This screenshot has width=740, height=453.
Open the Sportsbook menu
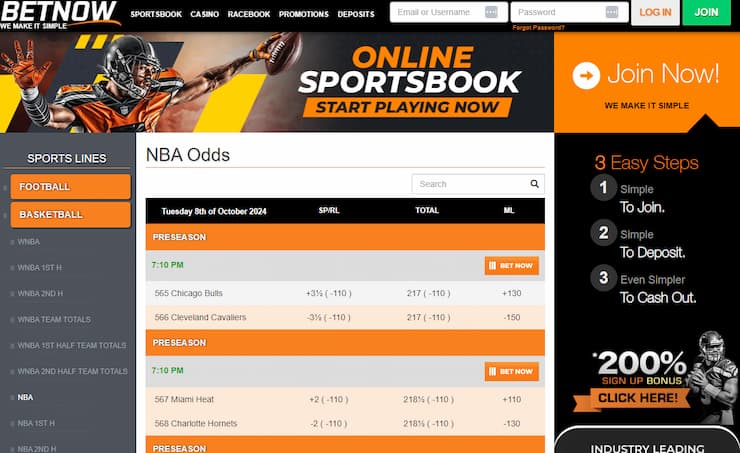tap(156, 14)
